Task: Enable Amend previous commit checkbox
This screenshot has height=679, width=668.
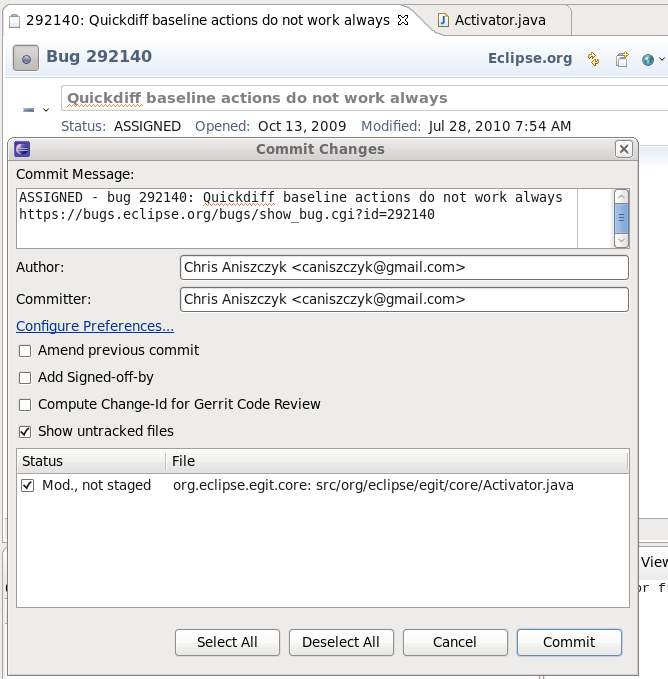Action: (x=25, y=351)
